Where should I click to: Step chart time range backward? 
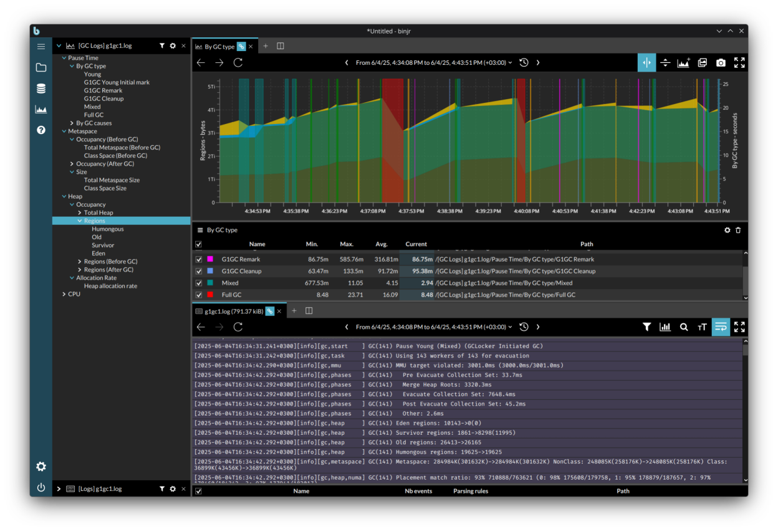tap(347, 62)
